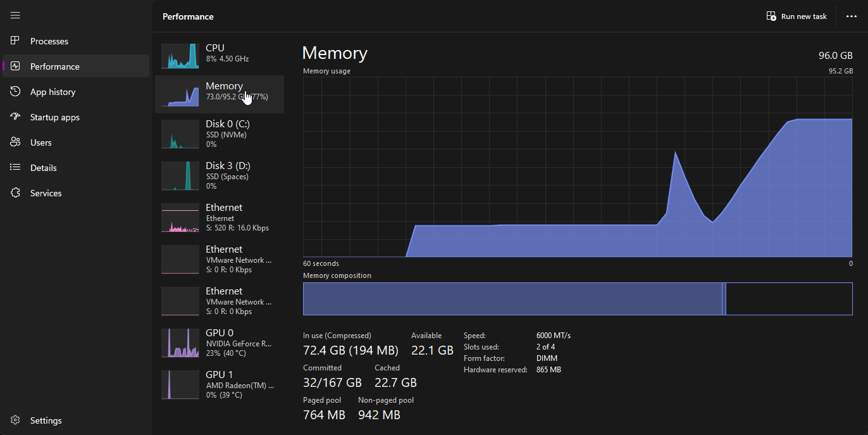This screenshot has height=435, width=868.
Task: Click the Run new task icon
Action: (771, 16)
